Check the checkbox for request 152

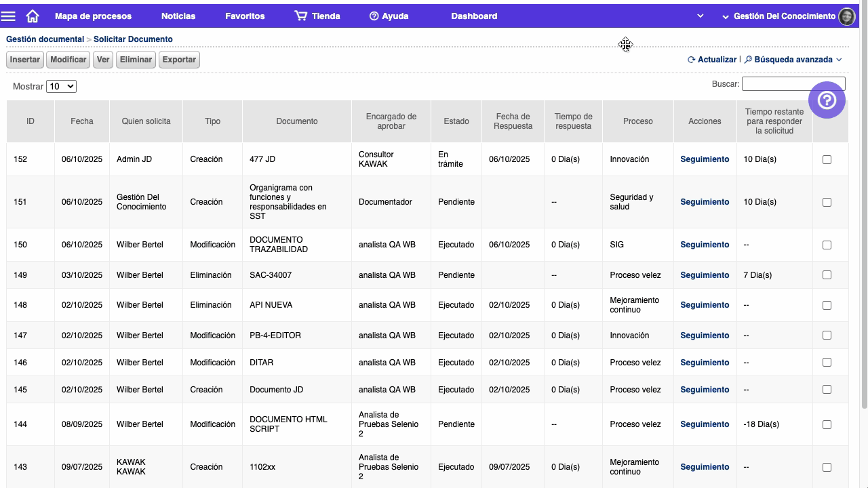coord(827,159)
